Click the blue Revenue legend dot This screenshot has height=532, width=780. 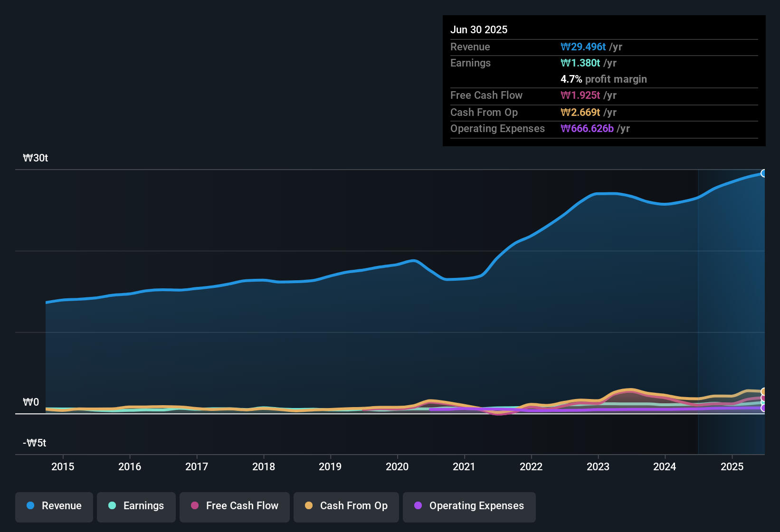[30, 505]
